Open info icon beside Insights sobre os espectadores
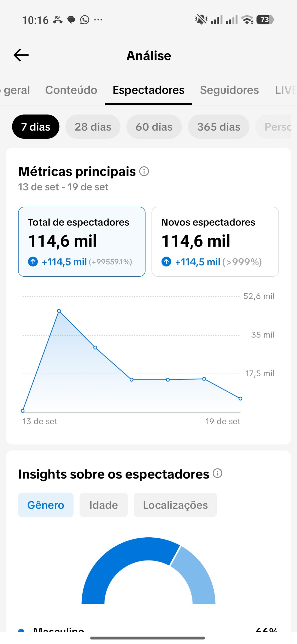The image size is (297, 644). (x=218, y=473)
